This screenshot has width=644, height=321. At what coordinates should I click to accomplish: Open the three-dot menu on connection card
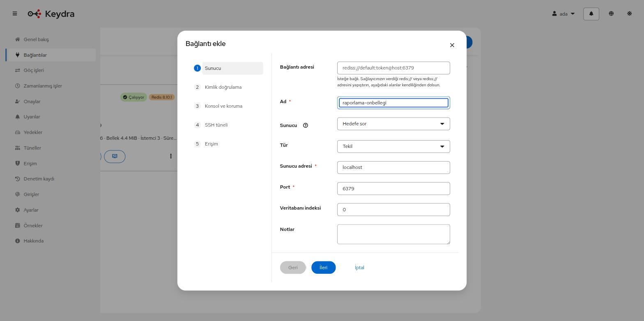click(171, 156)
